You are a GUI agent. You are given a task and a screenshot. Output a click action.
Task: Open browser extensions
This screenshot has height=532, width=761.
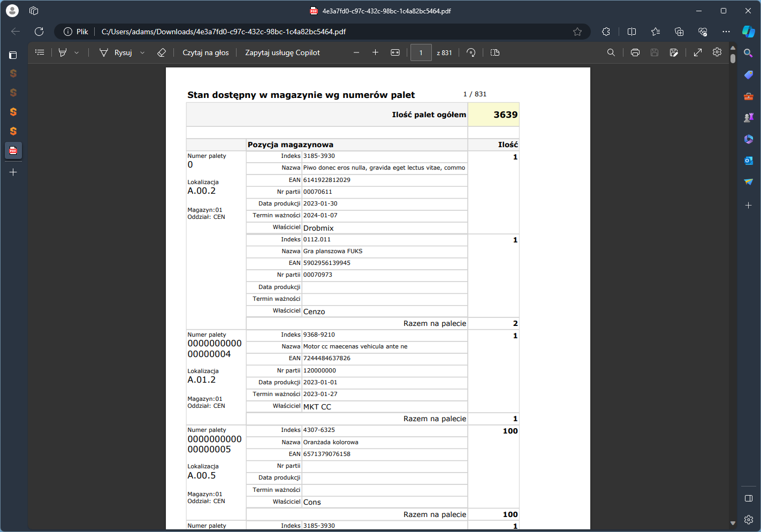tap(606, 32)
